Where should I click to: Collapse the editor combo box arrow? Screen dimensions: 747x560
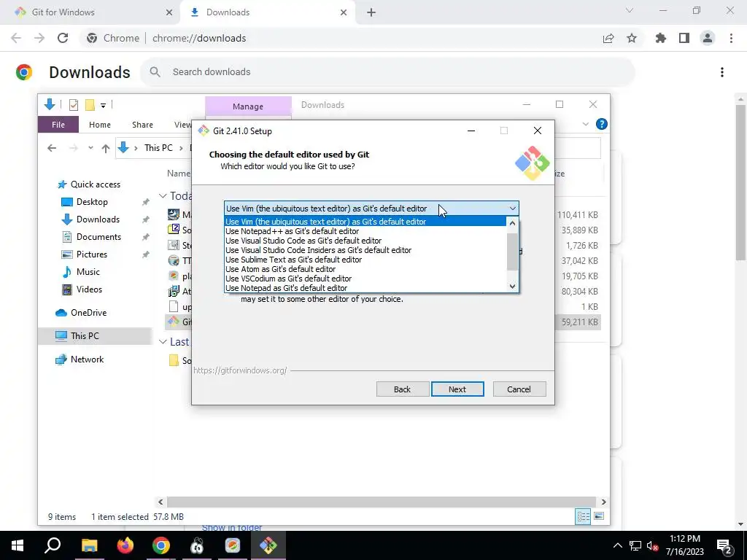513,209
